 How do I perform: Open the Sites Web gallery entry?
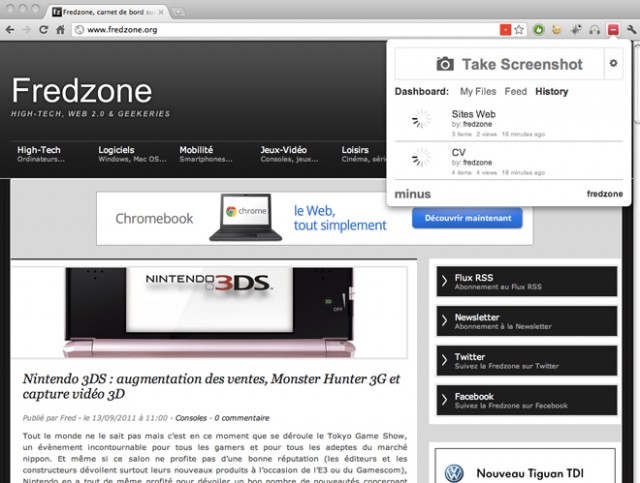coord(509,122)
